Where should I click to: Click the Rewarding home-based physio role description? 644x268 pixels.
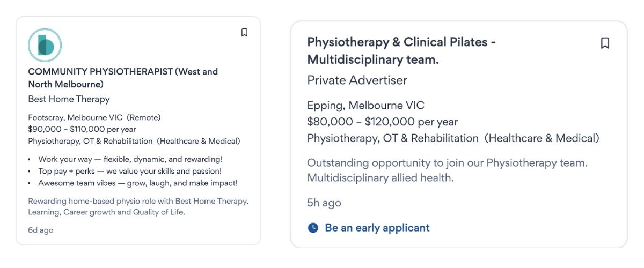tap(138, 207)
